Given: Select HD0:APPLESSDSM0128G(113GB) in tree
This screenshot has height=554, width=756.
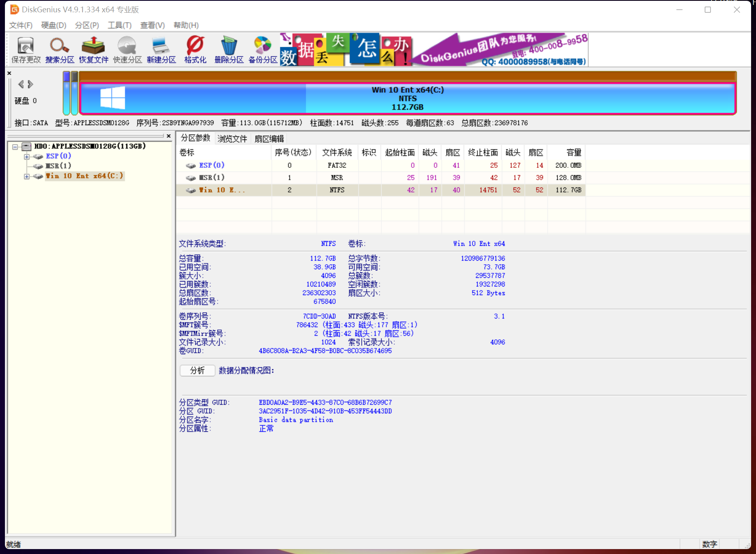Looking at the screenshot, I should coord(90,146).
